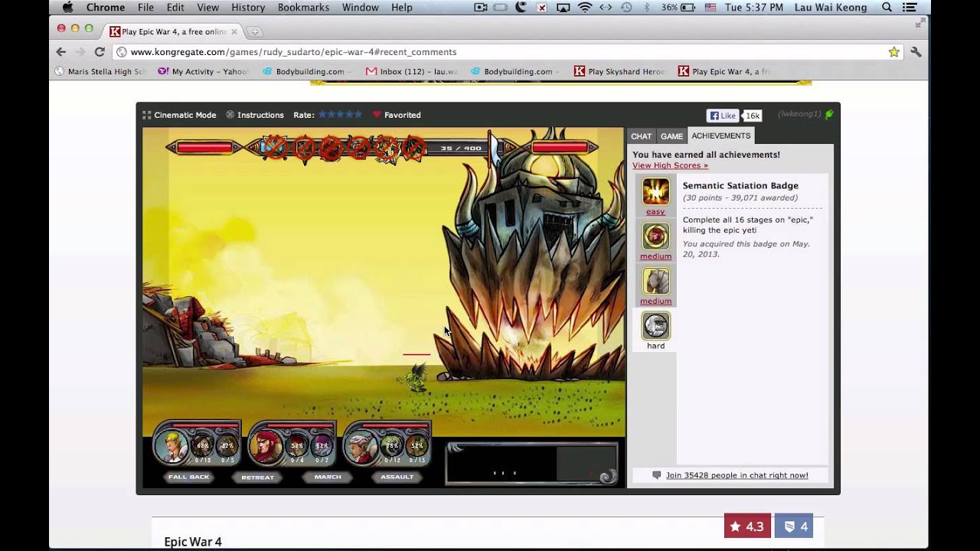Click the blue badge count 4 button
Screen dimensions: 980x551
pyautogui.click(x=794, y=526)
